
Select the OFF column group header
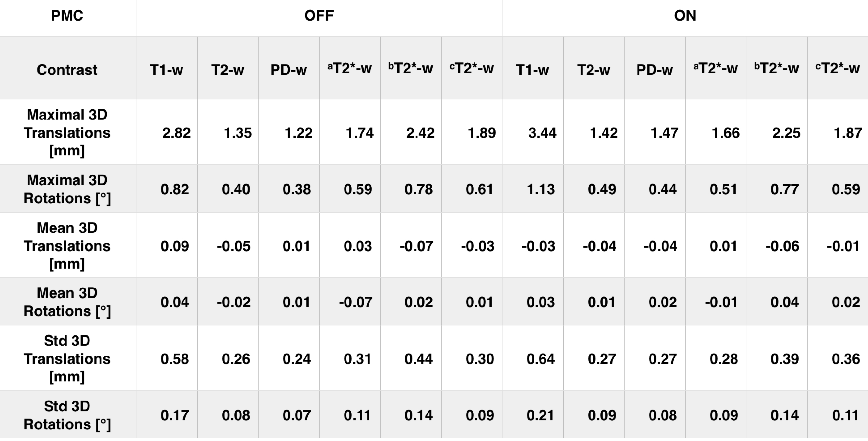click(319, 16)
